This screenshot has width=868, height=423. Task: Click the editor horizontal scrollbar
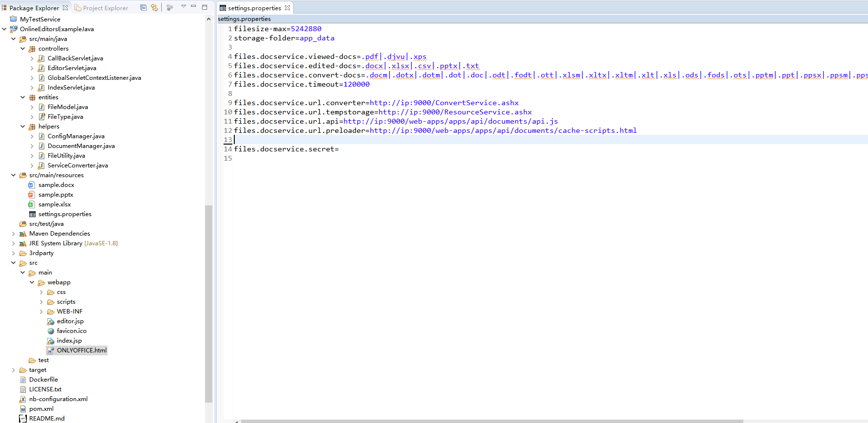pos(492,421)
